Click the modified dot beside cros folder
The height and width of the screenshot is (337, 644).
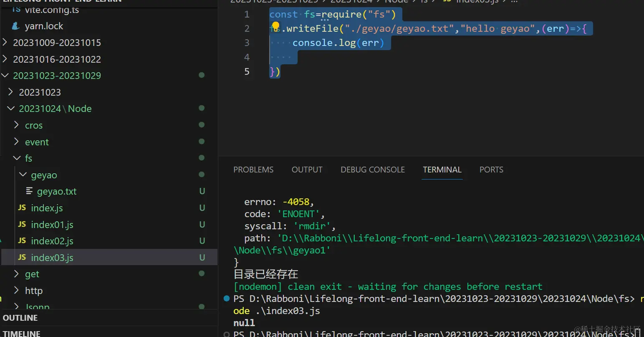click(x=202, y=125)
